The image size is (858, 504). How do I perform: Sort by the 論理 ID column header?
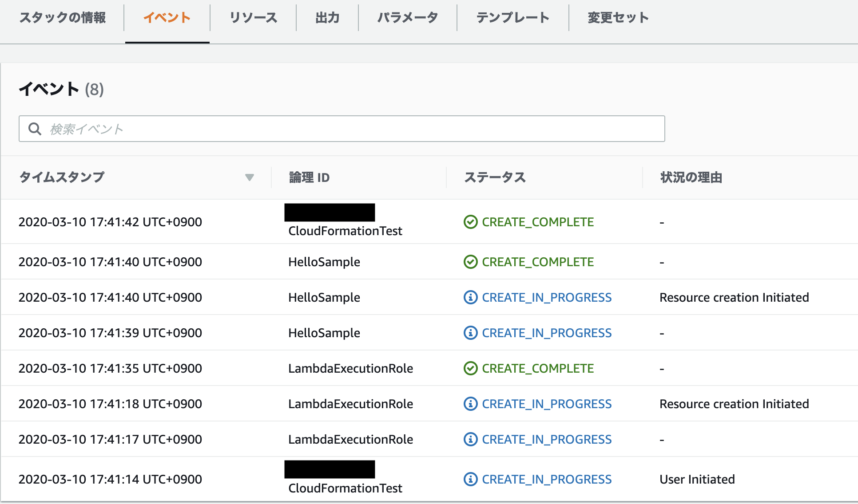click(310, 177)
